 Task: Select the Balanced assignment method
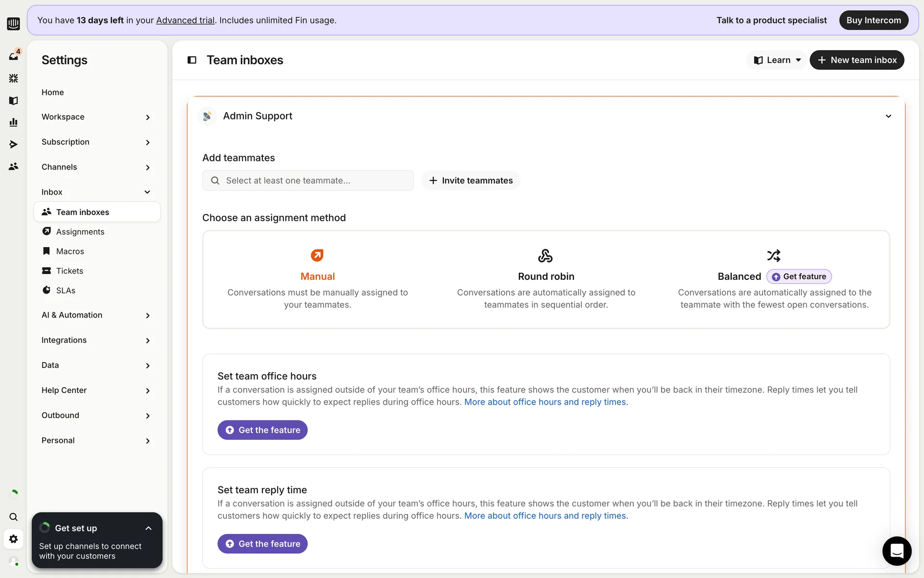(x=739, y=276)
